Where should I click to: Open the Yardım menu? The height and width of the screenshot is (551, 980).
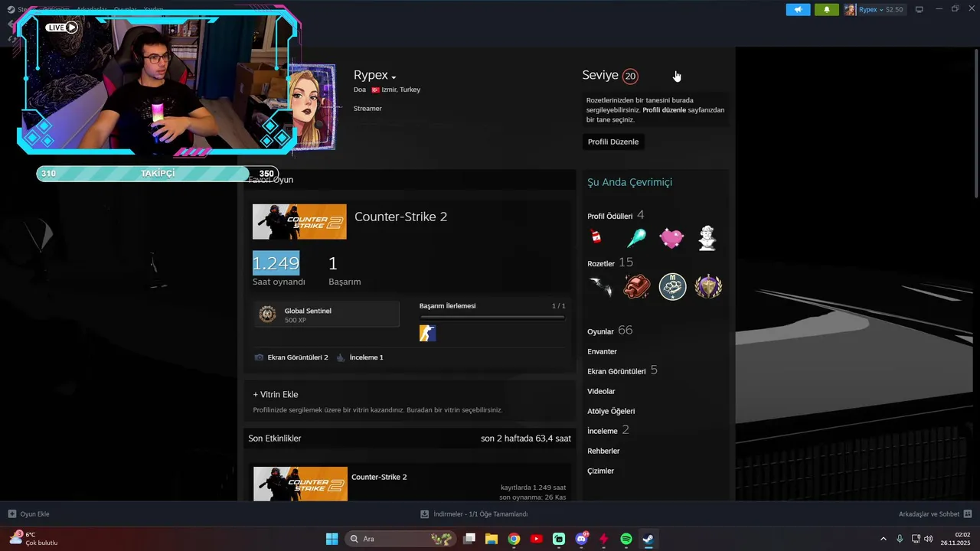[x=153, y=9]
